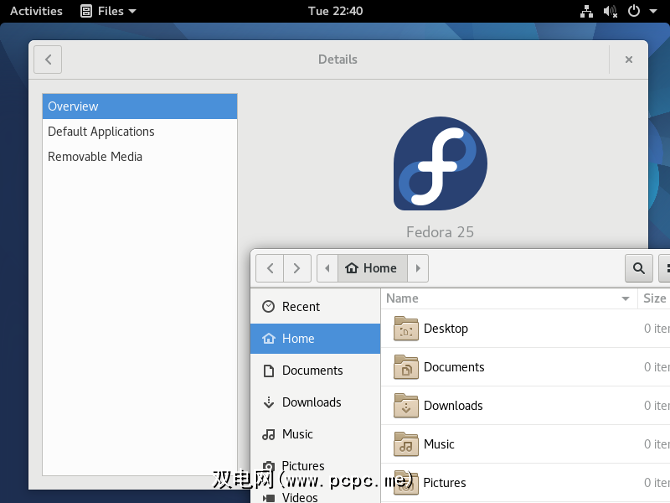Open Activities overview
This screenshot has height=503, width=670.
[36, 11]
